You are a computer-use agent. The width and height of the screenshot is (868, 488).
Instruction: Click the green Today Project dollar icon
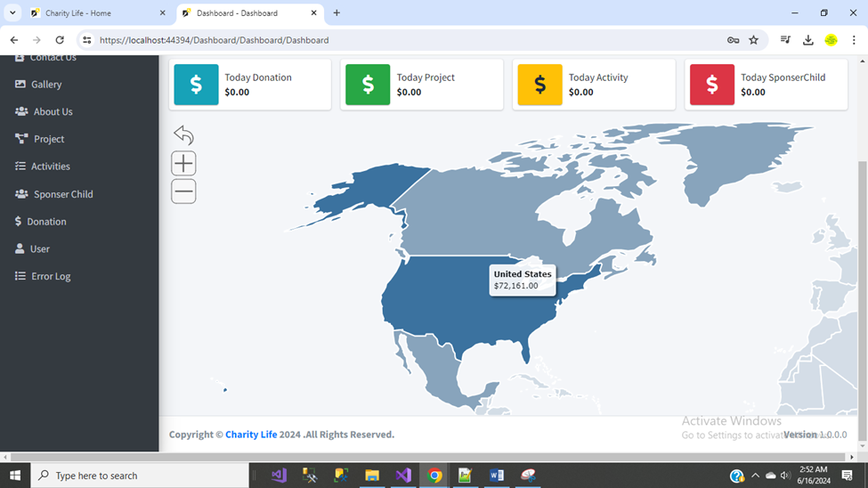(x=368, y=85)
